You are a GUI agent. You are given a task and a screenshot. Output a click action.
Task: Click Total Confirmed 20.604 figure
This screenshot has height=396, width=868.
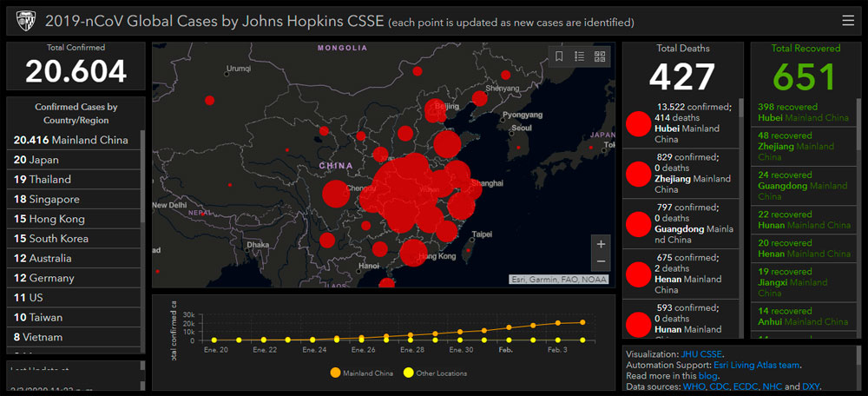(x=76, y=71)
